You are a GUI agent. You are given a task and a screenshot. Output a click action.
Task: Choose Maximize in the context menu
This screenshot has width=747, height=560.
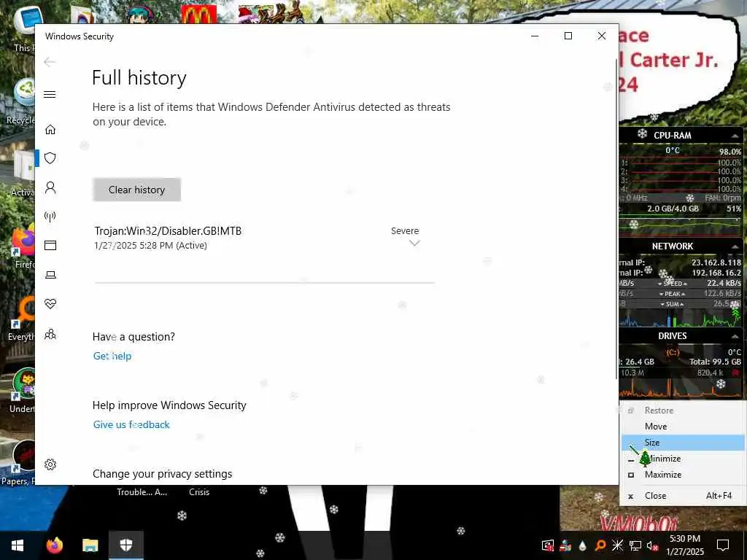coord(682,475)
